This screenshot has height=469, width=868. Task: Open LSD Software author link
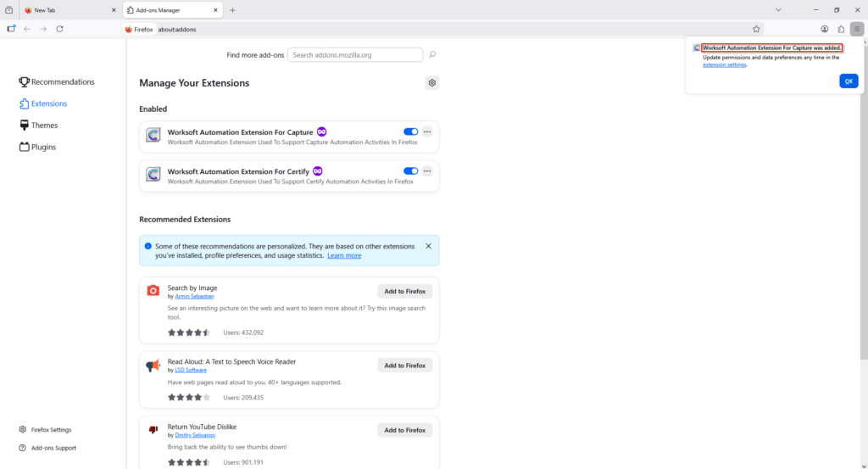(x=191, y=370)
